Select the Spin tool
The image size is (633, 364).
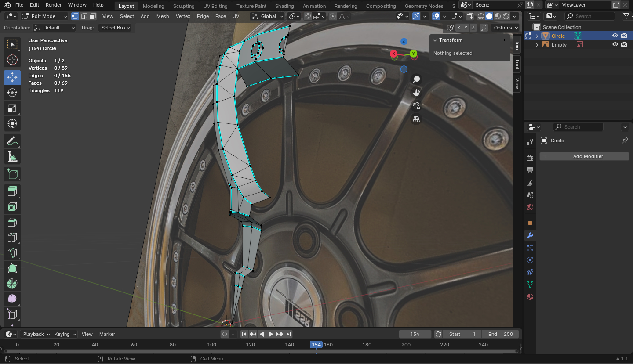click(x=12, y=284)
